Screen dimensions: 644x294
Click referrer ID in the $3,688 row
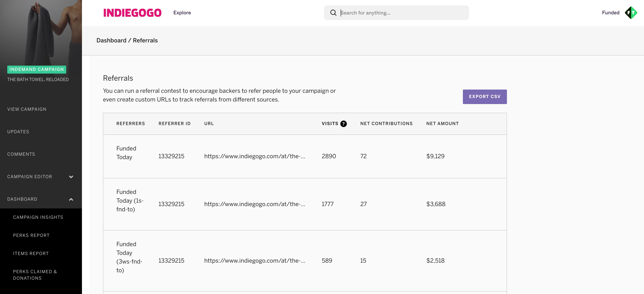[x=171, y=204]
